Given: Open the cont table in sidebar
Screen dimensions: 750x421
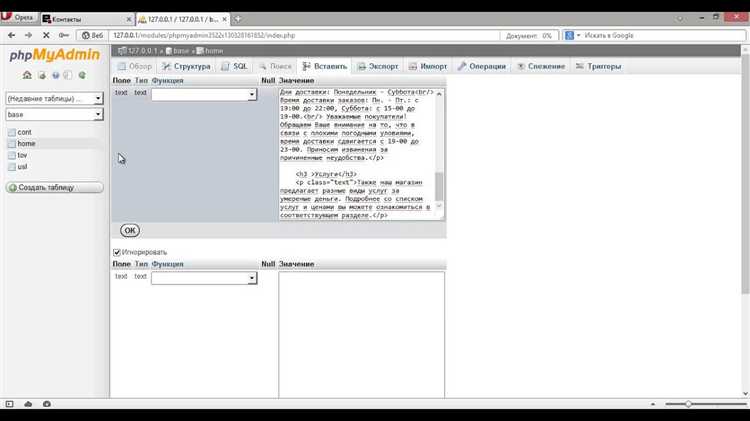Looking at the screenshot, I should [x=24, y=132].
